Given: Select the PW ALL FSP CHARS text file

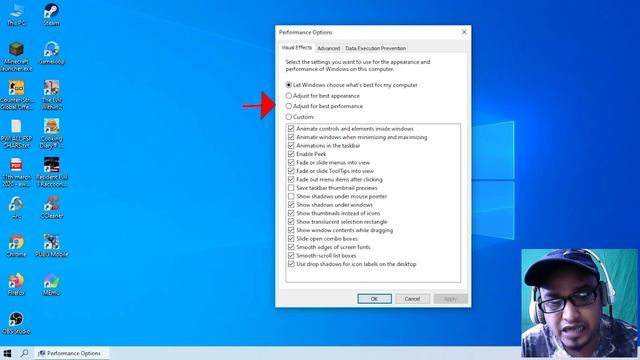Looking at the screenshot, I should click(16, 133).
